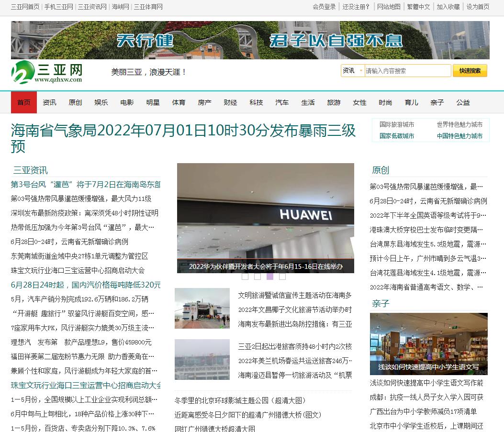The height and width of the screenshot is (432, 504).
Task: Open the 资讯 navigation menu item
Action: coord(49,102)
